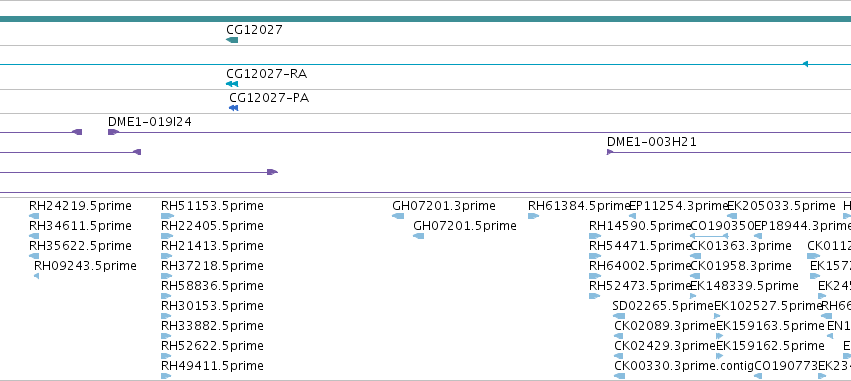Select the RH30153.5prime EST arrow glyph
This screenshot has width=851, height=381.
[x=166, y=316]
